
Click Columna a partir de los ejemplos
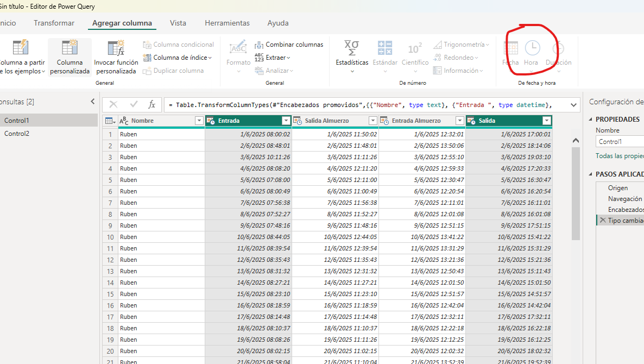[20, 48]
